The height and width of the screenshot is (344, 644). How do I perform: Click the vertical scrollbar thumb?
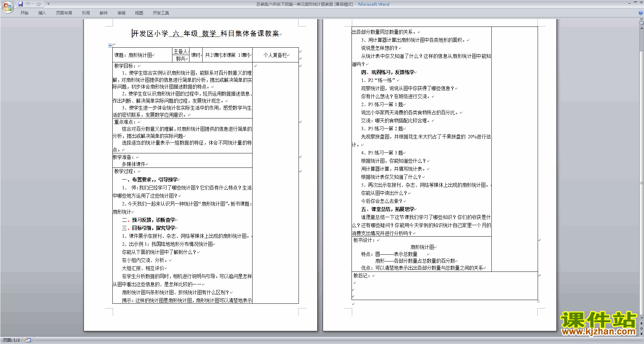(x=642, y=183)
